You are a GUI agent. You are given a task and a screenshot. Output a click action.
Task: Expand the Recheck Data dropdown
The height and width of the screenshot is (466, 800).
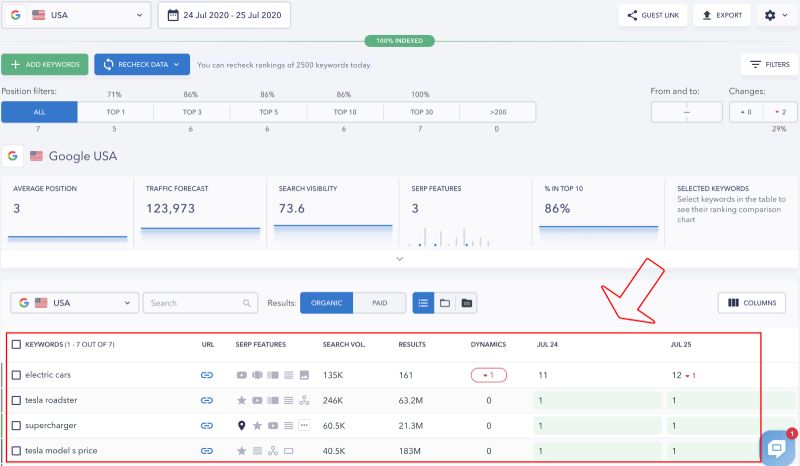coord(142,64)
